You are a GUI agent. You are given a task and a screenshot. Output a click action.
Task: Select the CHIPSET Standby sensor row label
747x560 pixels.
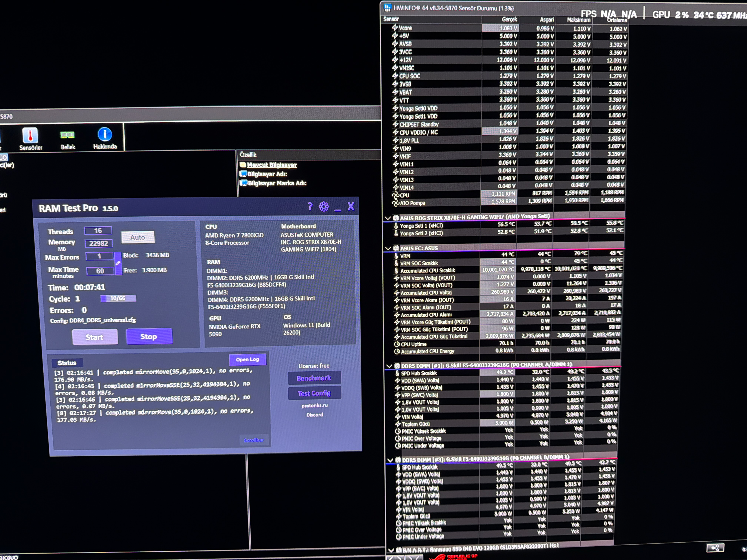coord(419,124)
